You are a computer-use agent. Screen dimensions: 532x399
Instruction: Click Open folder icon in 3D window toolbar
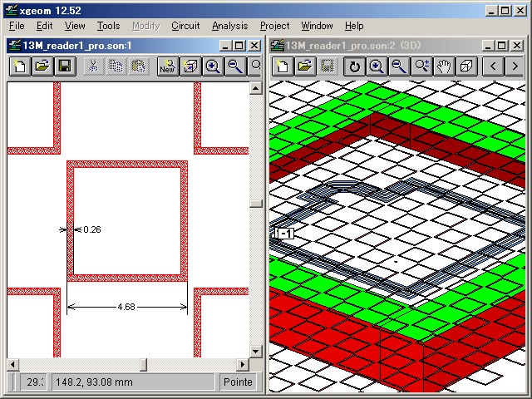pyautogui.click(x=305, y=66)
